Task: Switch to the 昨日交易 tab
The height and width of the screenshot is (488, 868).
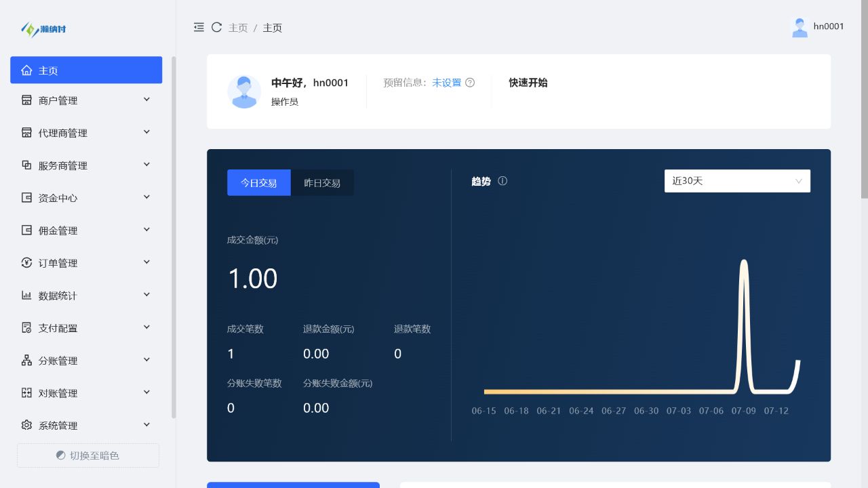Action: pos(322,182)
